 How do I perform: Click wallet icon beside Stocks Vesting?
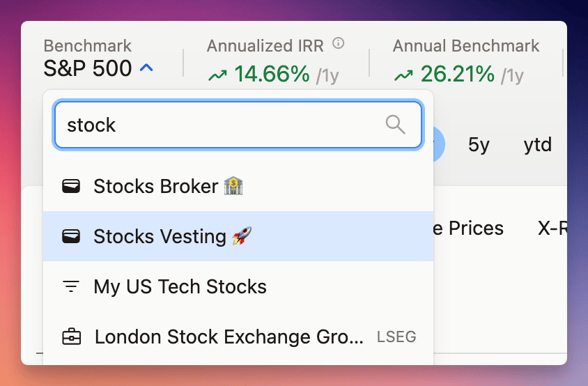[x=71, y=236]
